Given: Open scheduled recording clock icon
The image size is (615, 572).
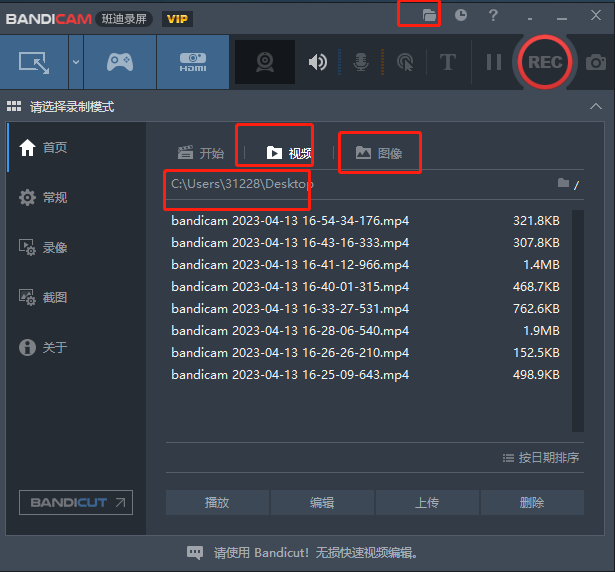Looking at the screenshot, I should point(461,15).
